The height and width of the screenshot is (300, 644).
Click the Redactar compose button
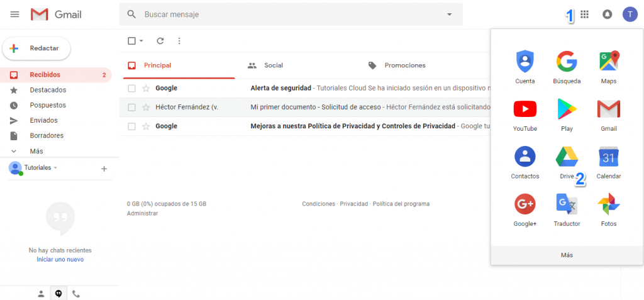(x=36, y=48)
